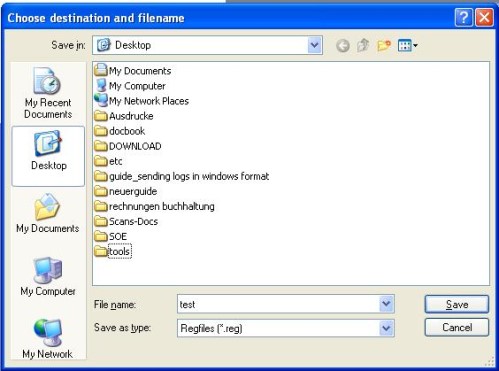Image resolution: width=499 pixels, height=371 pixels.
Task: Expand the File name dropdown arrow
Action: point(386,304)
